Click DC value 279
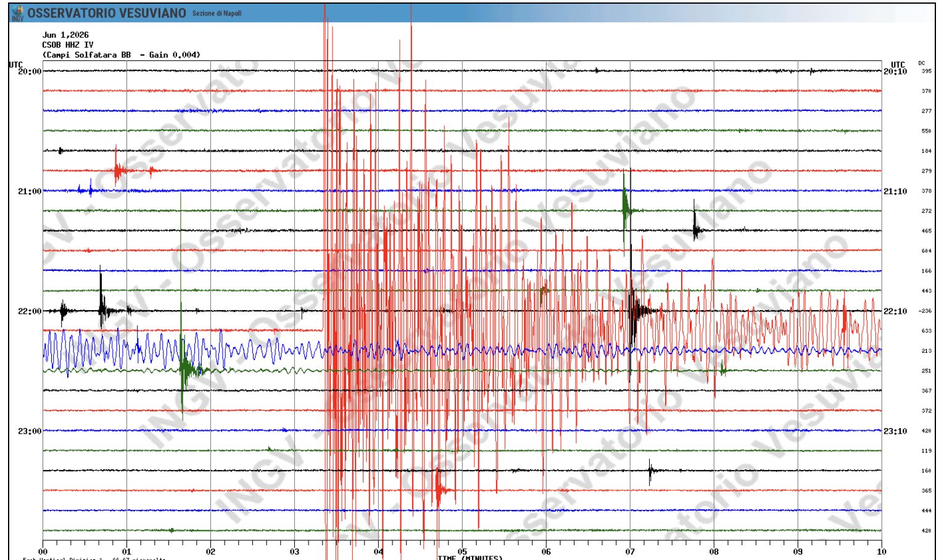Viewport: 944px width, 560px height. click(x=927, y=171)
